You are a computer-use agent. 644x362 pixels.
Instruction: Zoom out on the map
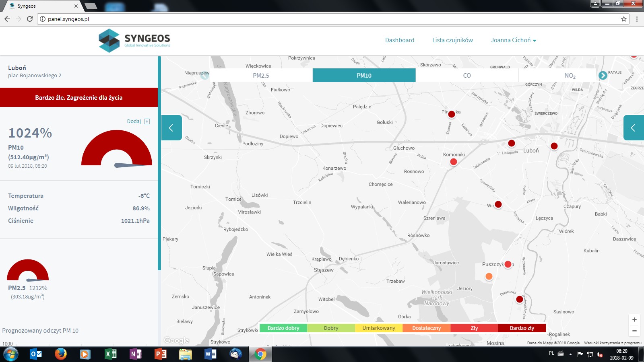[x=634, y=331]
